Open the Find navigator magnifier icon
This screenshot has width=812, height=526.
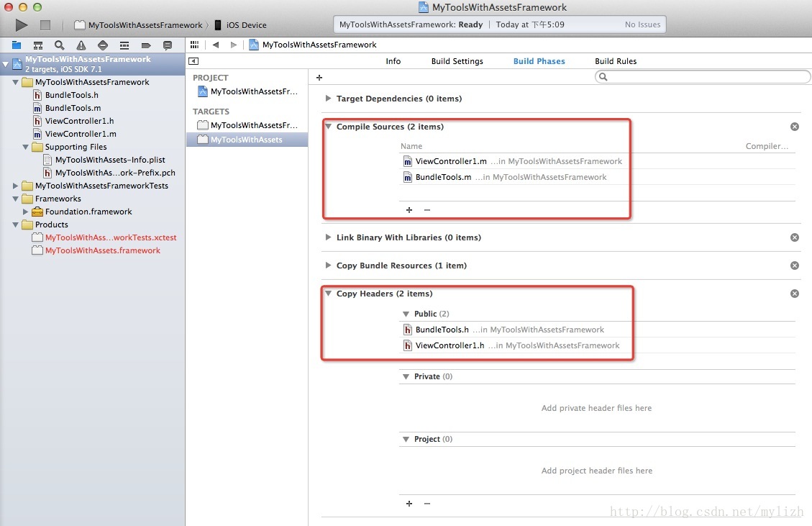tap(60, 45)
